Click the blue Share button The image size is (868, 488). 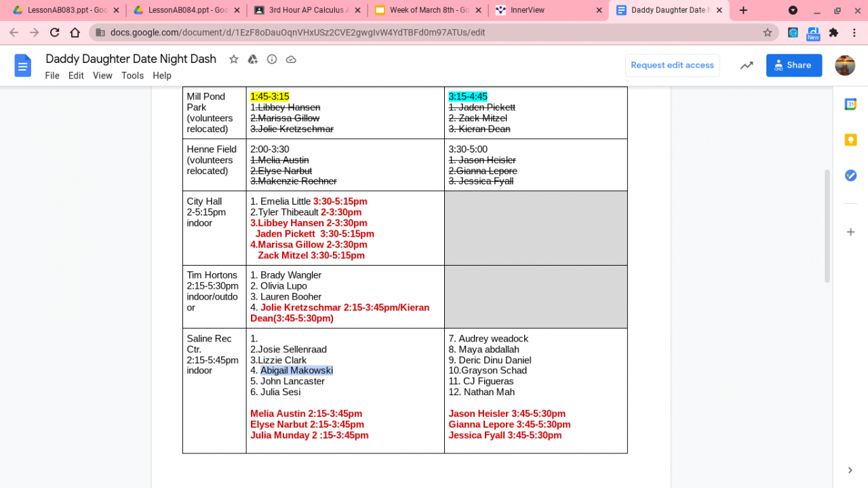[x=793, y=65]
